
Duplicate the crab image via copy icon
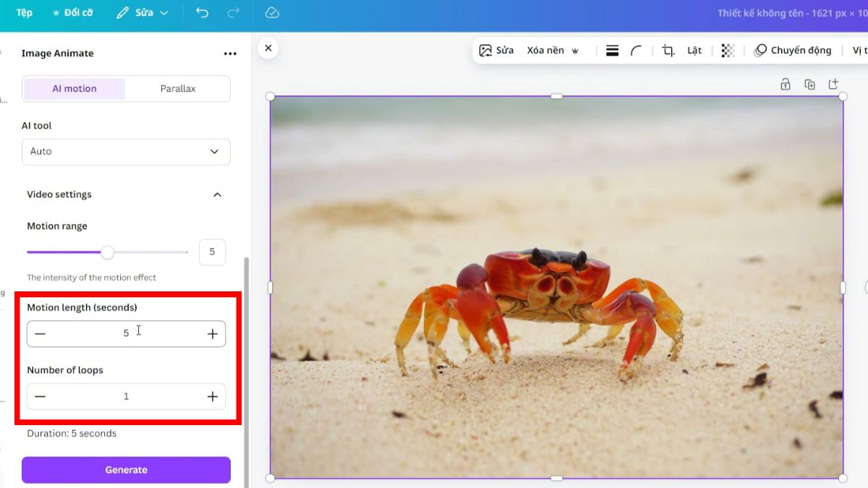(809, 84)
